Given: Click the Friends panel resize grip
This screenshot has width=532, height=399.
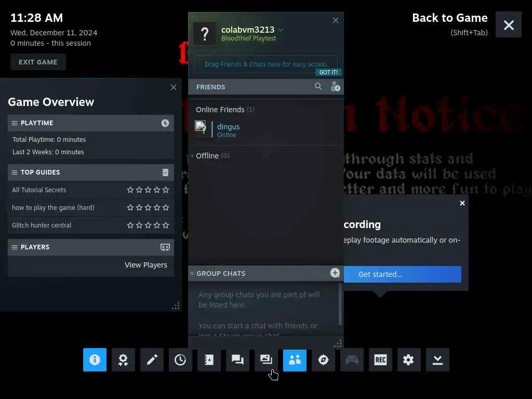Looking at the screenshot, I should click(338, 344).
